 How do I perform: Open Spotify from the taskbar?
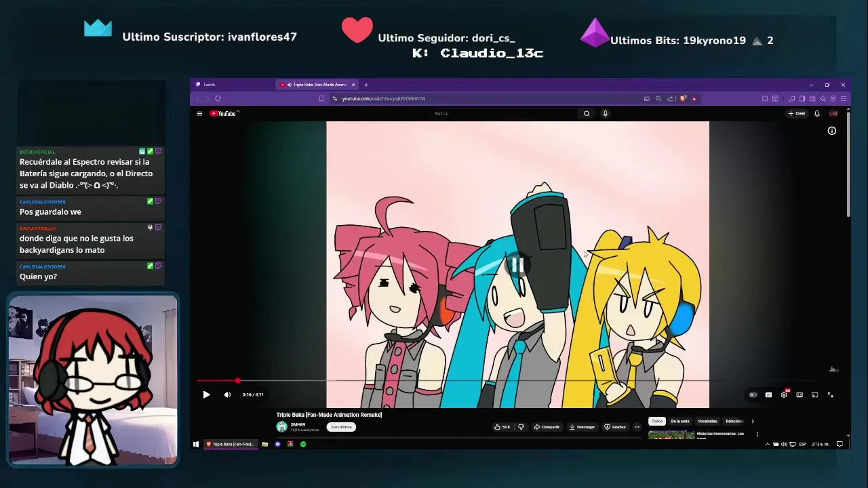(x=303, y=445)
